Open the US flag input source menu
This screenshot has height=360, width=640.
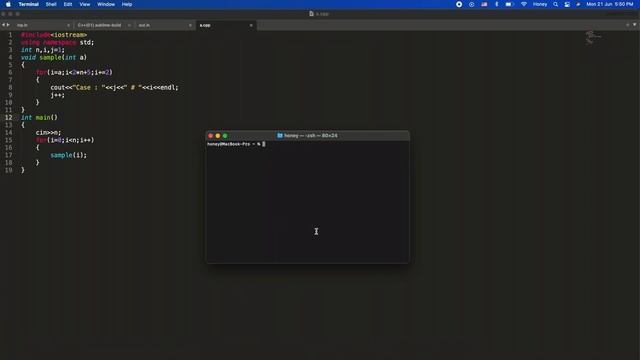[484, 4]
